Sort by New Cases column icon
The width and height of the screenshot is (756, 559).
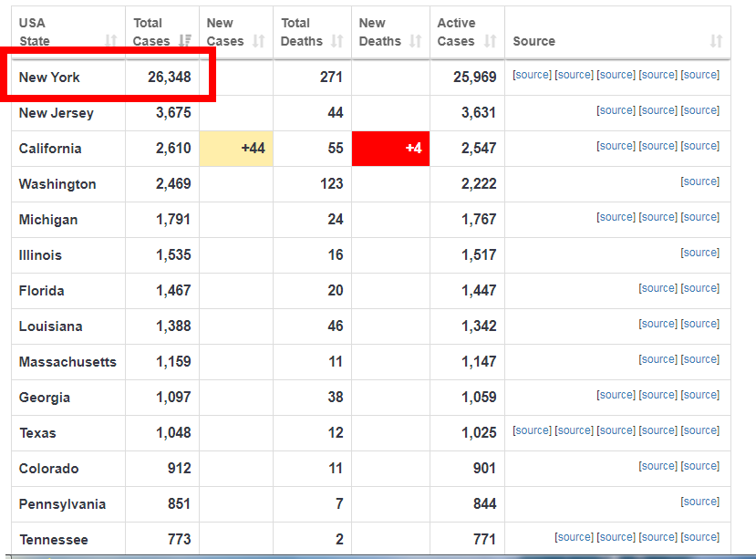click(x=259, y=40)
